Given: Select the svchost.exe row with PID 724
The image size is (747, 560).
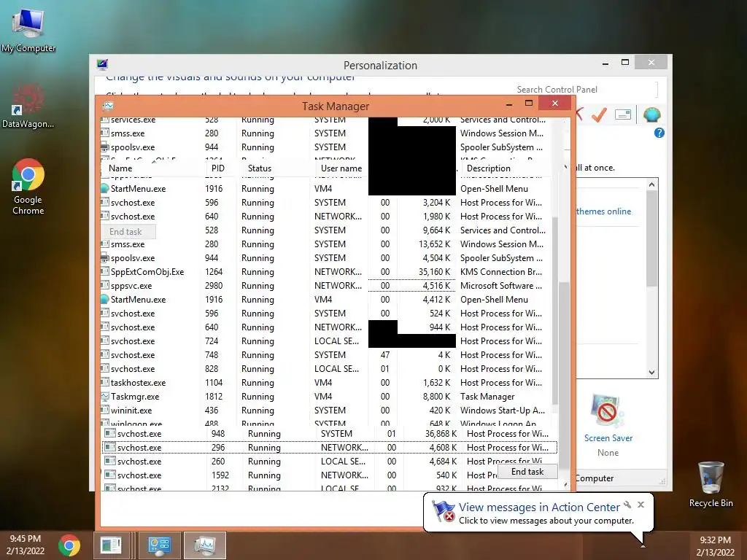Looking at the screenshot, I should 326,341.
